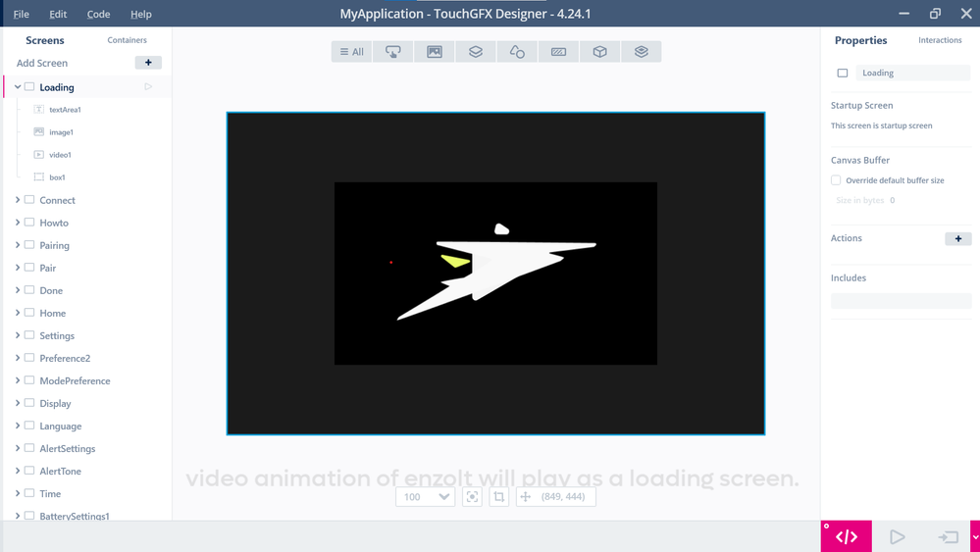
Task: Click the Display screen icon
Action: pos(29,403)
